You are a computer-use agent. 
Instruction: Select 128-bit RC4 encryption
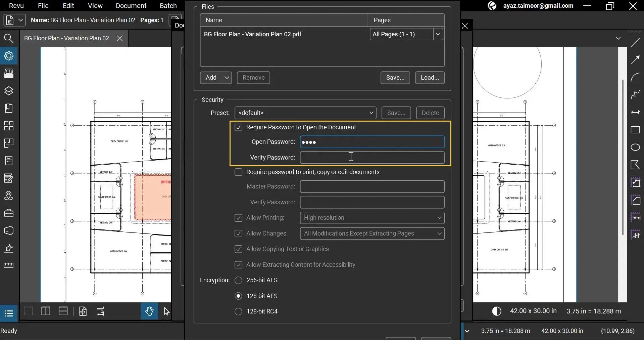238,311
